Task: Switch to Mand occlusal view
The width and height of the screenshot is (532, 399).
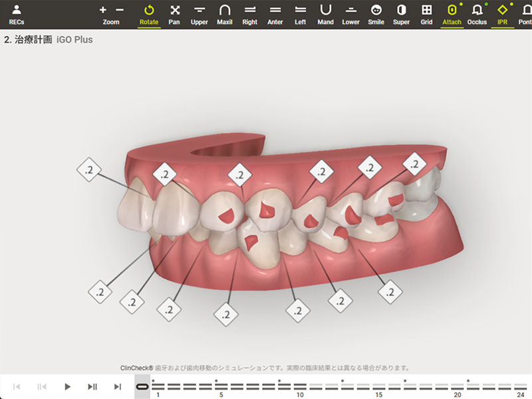Action: 325,14
